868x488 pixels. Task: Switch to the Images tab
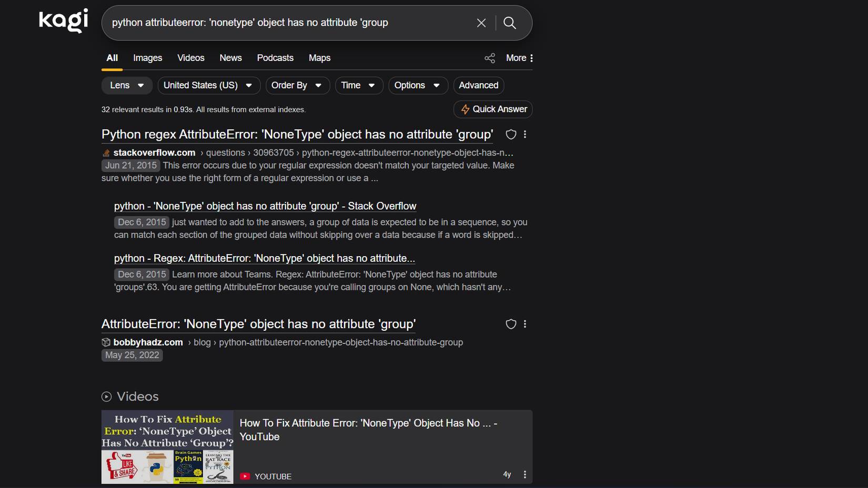147,58
